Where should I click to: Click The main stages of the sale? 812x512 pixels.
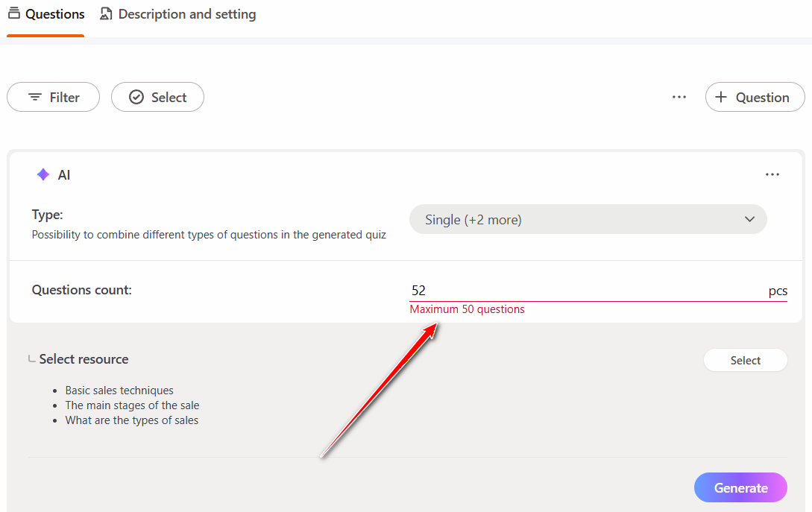pos(132,405)
